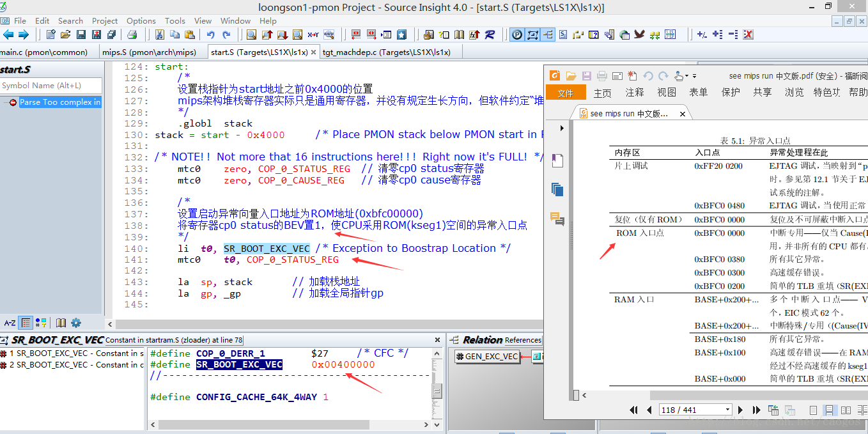
Task: Close the start.S tab with its X
Action: 314,52
